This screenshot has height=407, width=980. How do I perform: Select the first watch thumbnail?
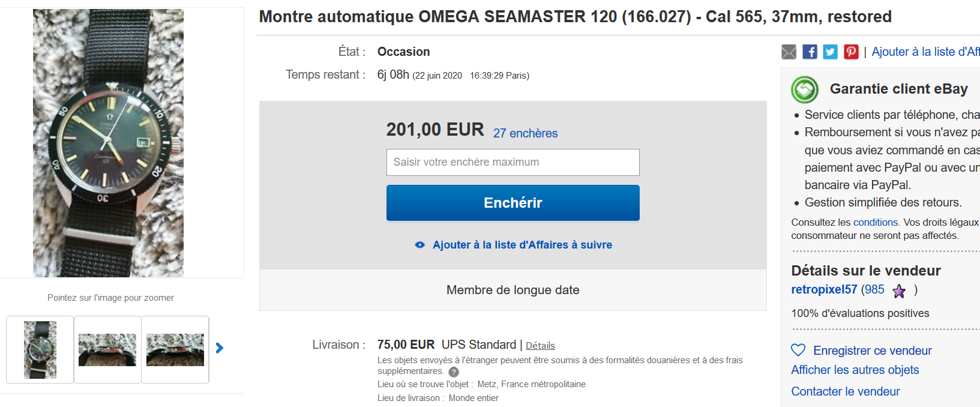pos(40,349)
